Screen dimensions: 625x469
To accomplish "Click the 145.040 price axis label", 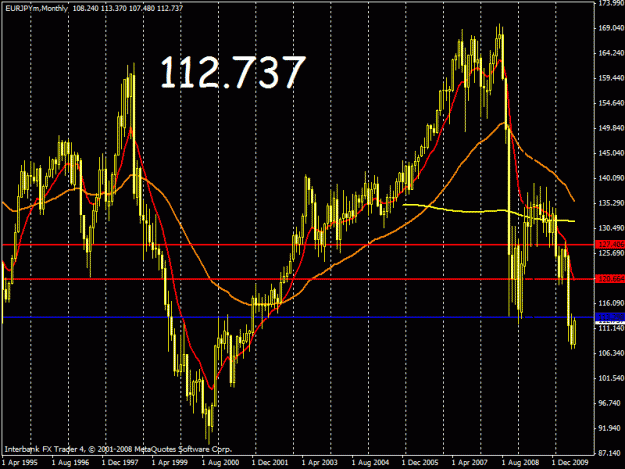I will point(611,153).
